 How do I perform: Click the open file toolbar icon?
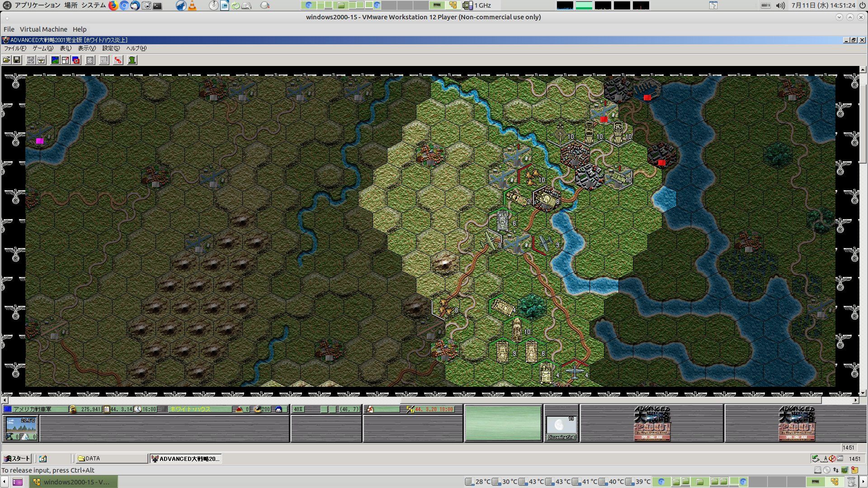[6, 60]
